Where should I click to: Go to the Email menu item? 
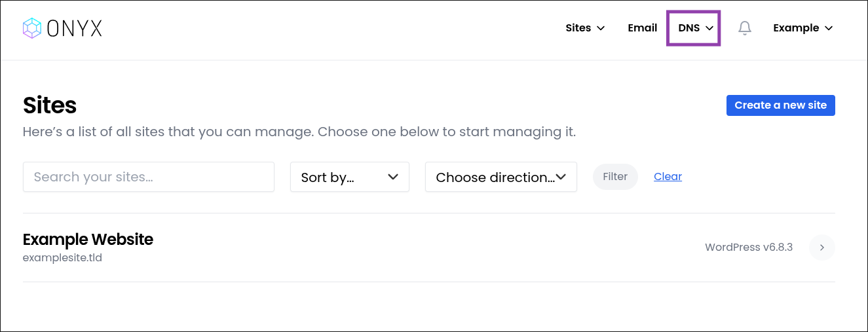click(x=642, y=28)
